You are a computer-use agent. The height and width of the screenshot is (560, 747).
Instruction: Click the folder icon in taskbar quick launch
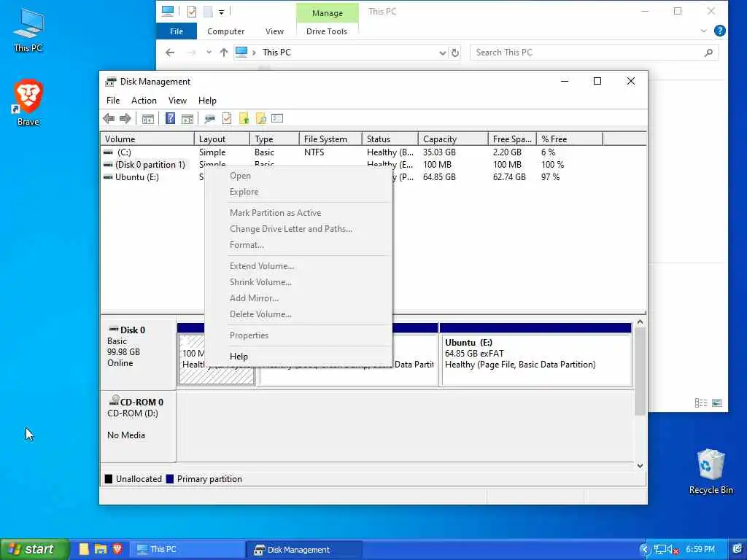point(101,549)
